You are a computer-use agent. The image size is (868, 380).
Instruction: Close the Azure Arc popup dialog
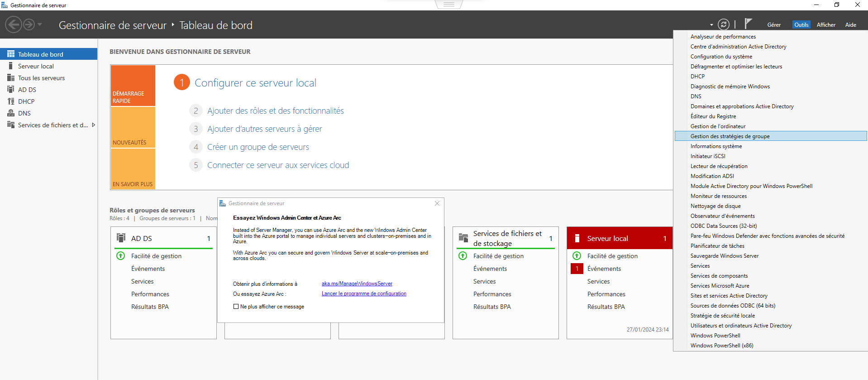point(437,203)
